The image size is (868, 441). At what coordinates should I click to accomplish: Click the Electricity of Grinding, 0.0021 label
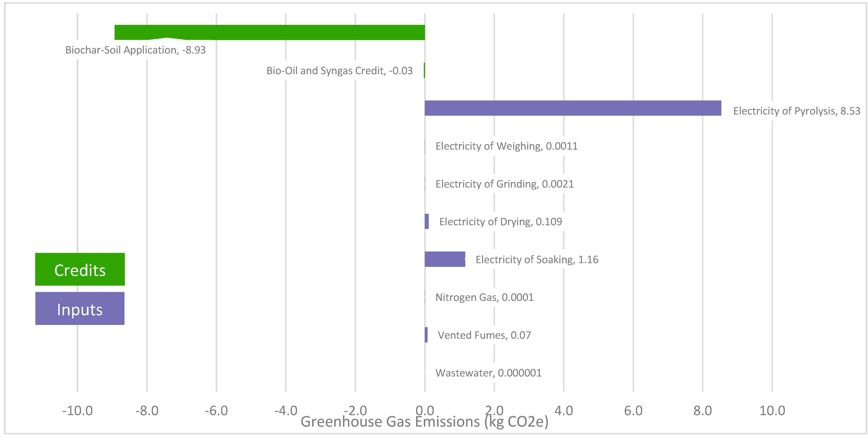click(504, 184)
